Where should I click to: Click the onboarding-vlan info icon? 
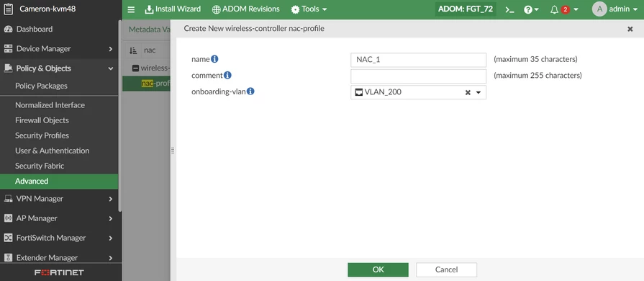point(250,92)
